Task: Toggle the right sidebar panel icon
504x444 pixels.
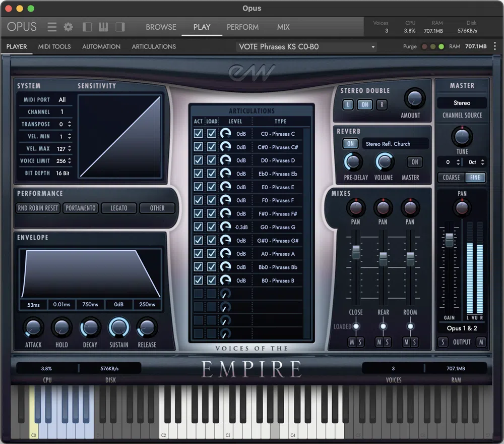Action: (120, 27)
